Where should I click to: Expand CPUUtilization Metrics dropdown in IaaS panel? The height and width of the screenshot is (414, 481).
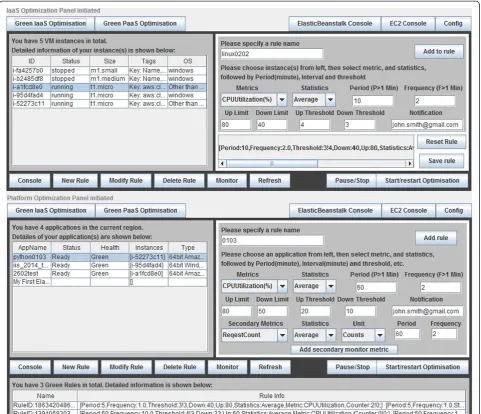click(x=282, y=100)
